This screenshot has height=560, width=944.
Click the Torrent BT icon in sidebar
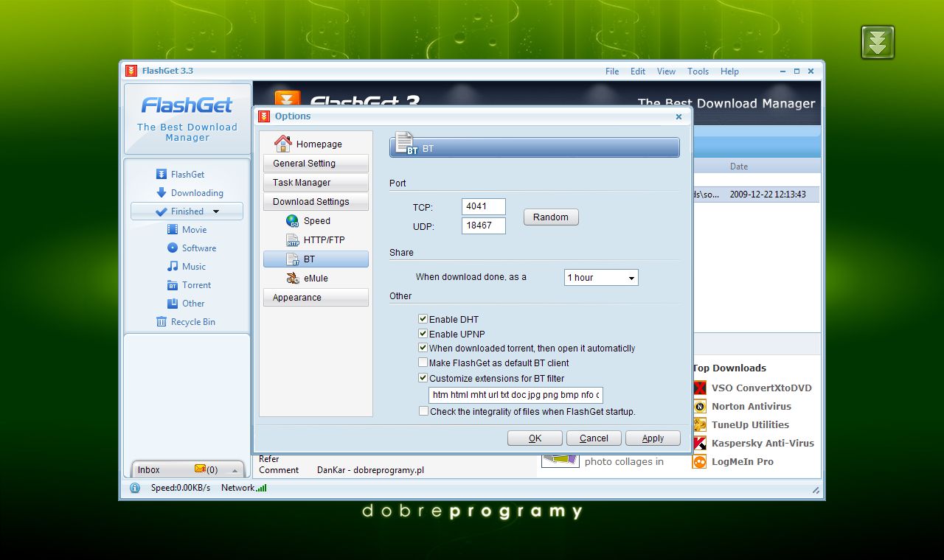(173, 285)
